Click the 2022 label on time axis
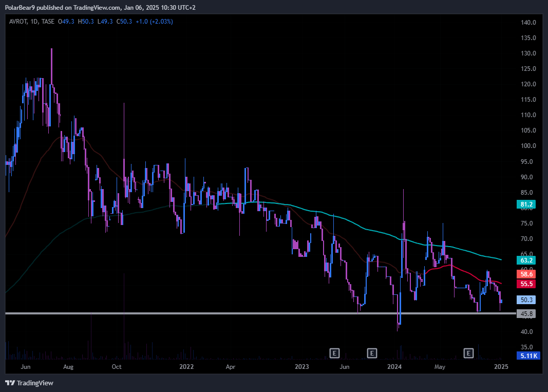Image resolution: width=548 pixels, height=392 pixels. pos(186,367)
